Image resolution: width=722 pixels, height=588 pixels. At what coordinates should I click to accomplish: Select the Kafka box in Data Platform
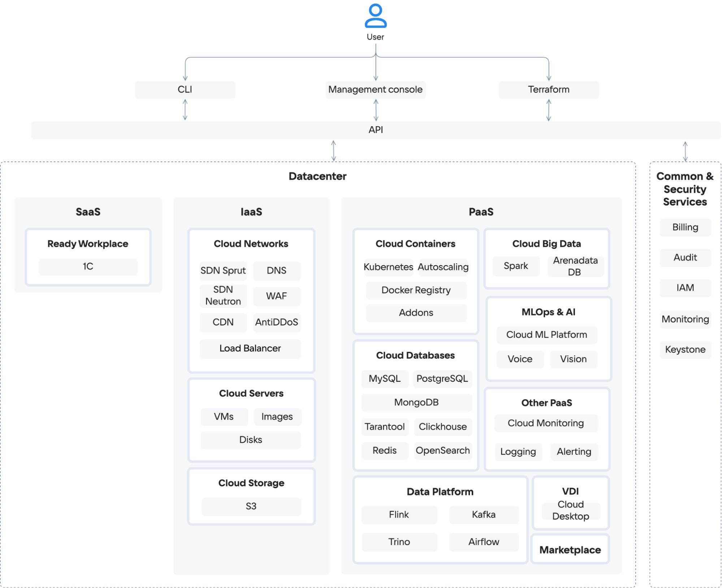click(484, 515)
